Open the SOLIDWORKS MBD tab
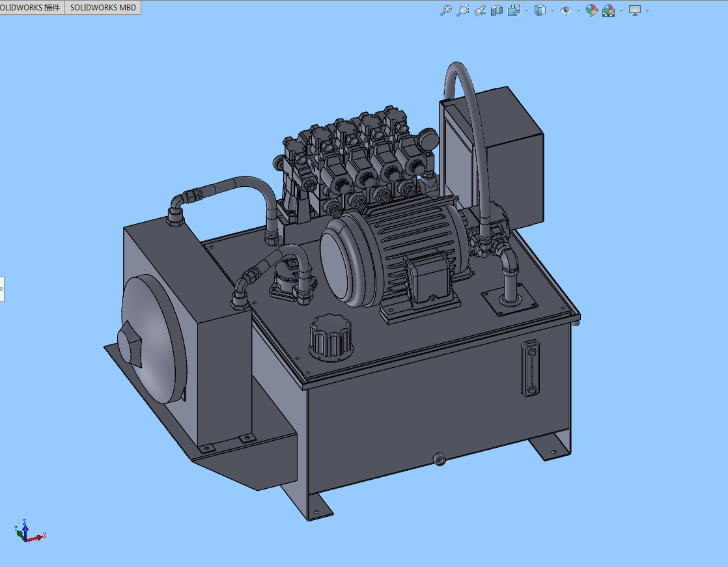Viewport: 728px width, 567px height. (x=103, y=8)
